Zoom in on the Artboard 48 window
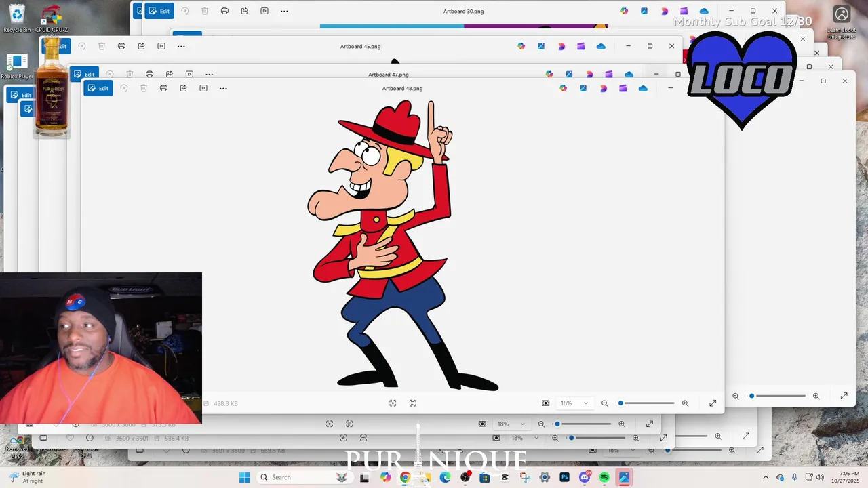 click(685, 403)
